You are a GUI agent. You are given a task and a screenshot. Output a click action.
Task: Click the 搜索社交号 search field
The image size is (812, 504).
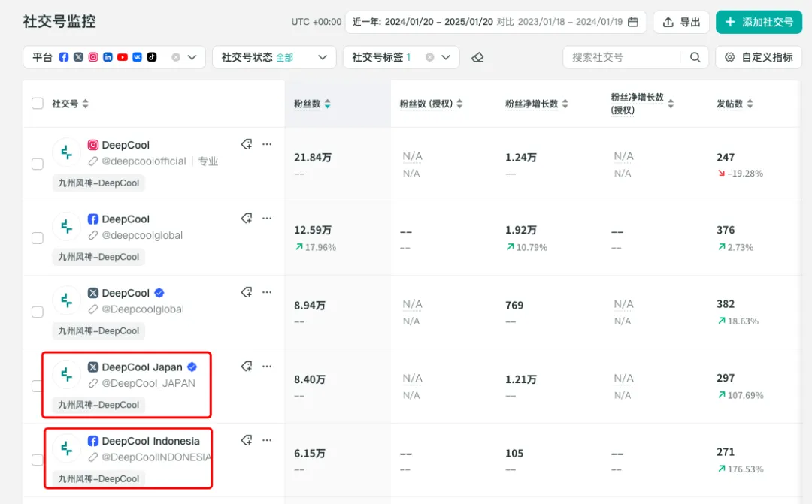(624, 57)
